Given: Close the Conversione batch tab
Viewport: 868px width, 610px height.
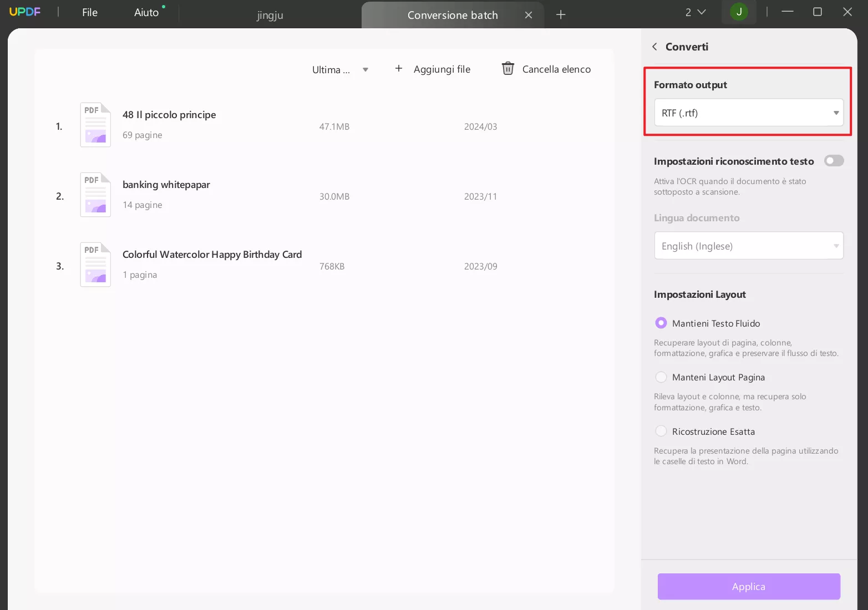Looking at the screenshot, I should coord(529,15).
